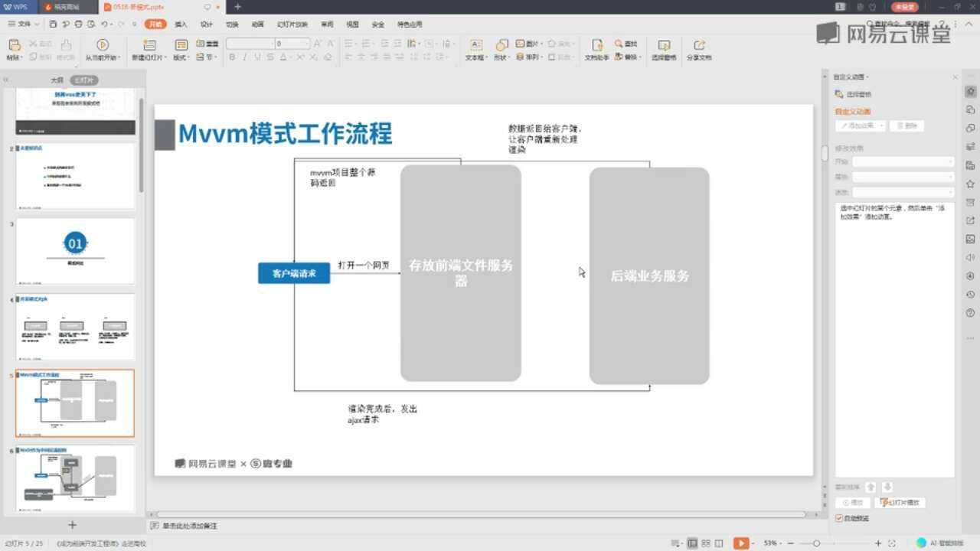Screen dimensions: 980x551
Task: Open the Design ribbon tab
Action: 206,24
